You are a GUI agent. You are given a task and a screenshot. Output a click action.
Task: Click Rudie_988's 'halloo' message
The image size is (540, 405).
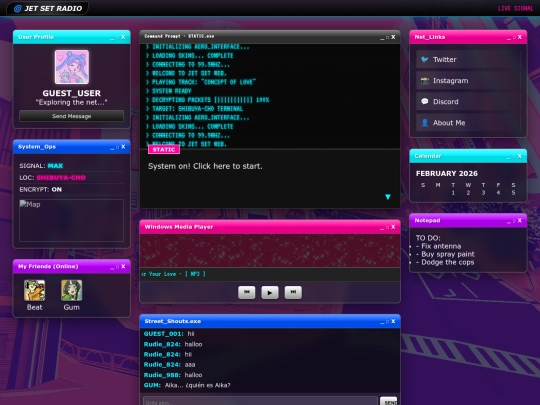pos(173,375)
